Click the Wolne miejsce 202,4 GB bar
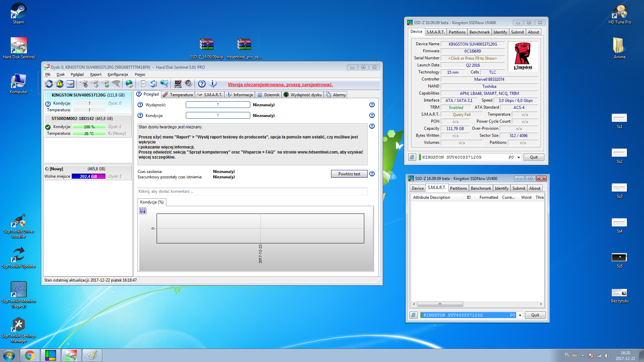Image resolution: width=644 pixels, height=362 pixels. (x=88, y=176)
